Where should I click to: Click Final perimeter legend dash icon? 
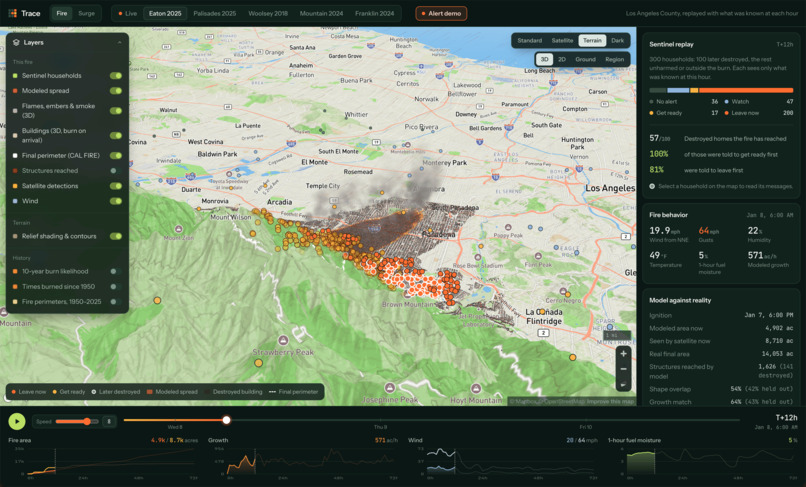(272, 392)
